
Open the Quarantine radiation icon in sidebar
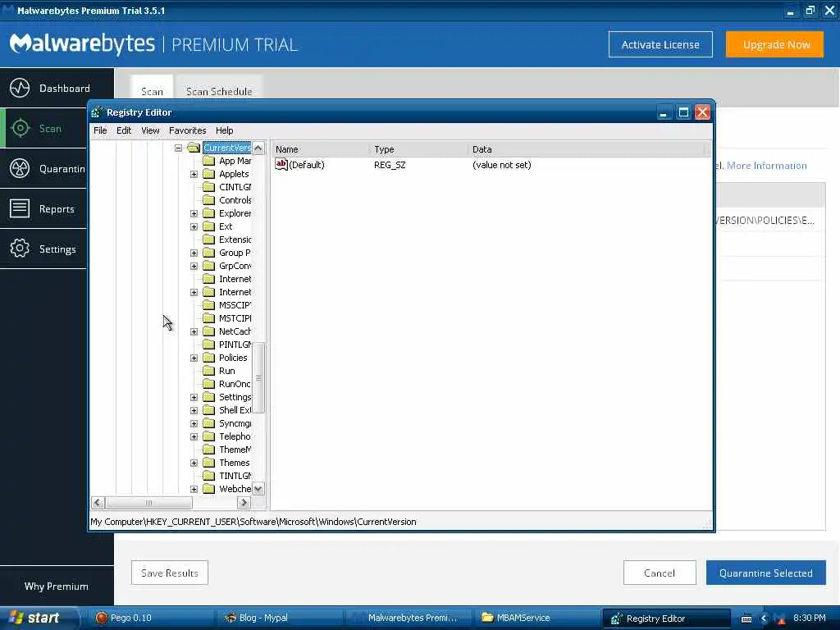coord(20,168)
